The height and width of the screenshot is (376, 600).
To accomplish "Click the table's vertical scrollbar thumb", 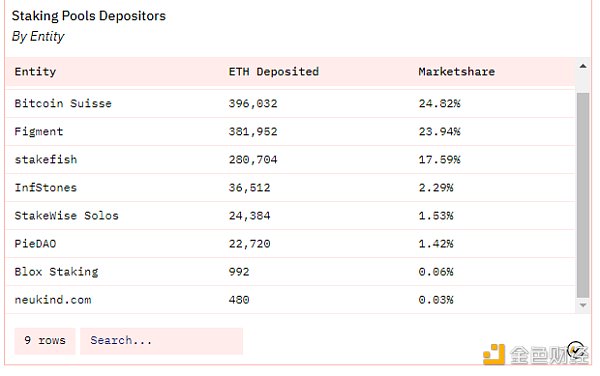I will coord(583,195).
